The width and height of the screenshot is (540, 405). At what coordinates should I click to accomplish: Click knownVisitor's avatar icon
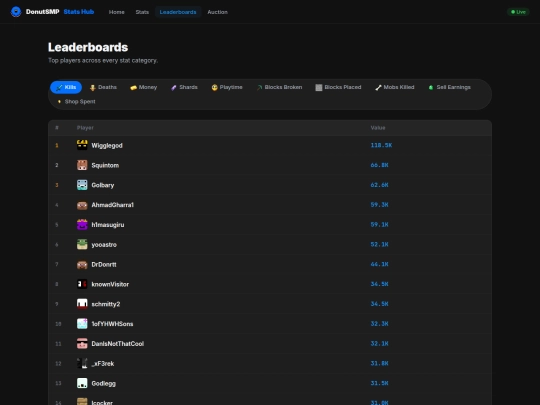[x=82, y=284]
